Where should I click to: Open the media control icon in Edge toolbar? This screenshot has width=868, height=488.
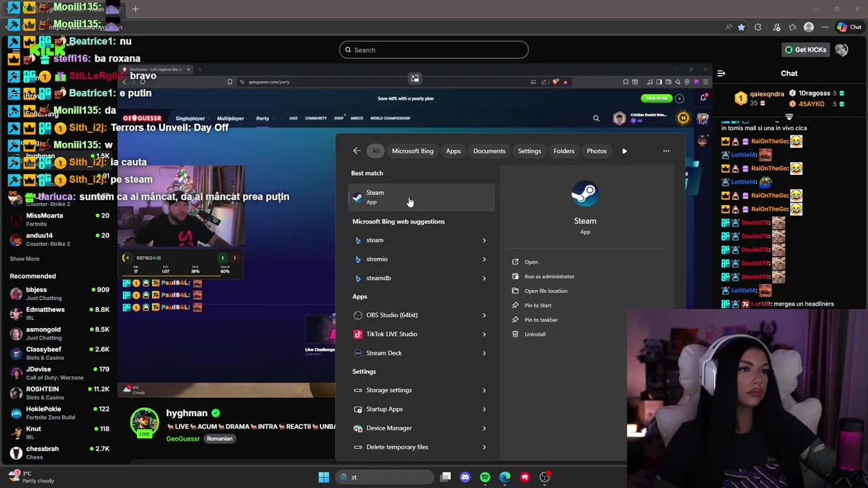(776, 27)
